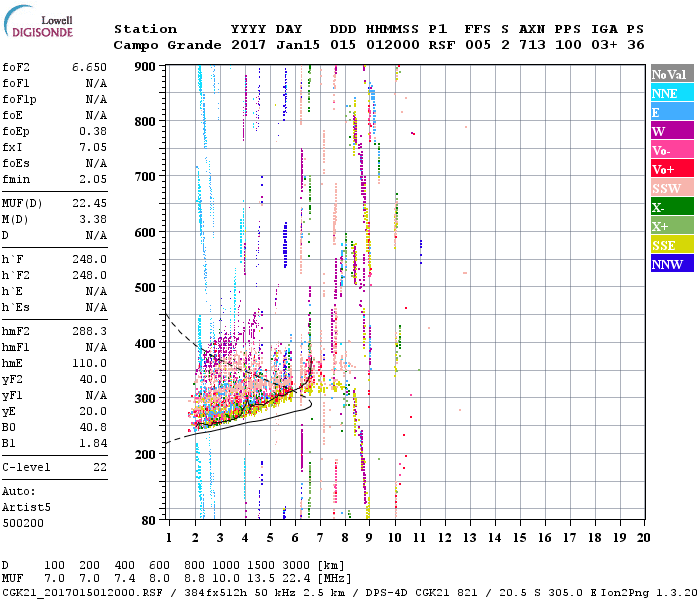The image size is (700, 600).
Task: Pick the W purple legend entry
Action: pyautogui.click(x=671, y=131)
